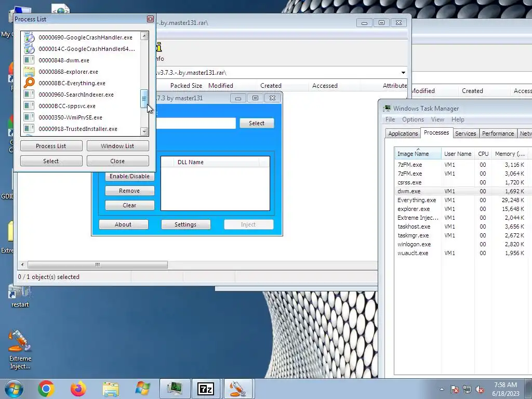Click the DLL Name column header
This screenshot has height=399, width=532.
(x=217, y=162)
